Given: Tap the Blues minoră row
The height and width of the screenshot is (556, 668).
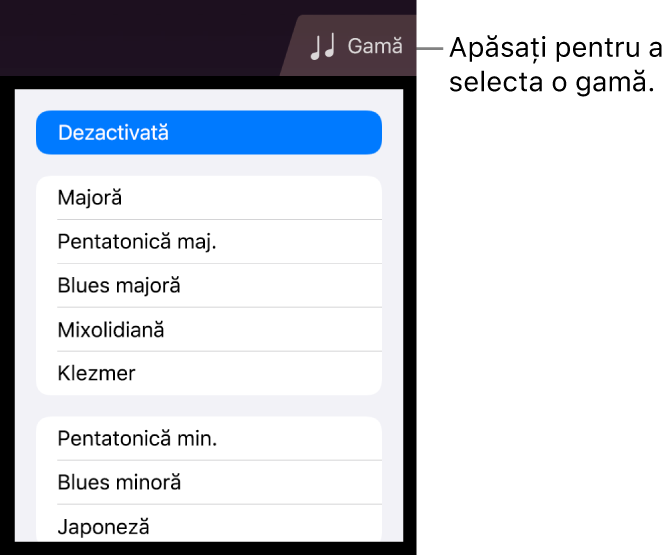Looking at the screenshot, I should 208,482.
